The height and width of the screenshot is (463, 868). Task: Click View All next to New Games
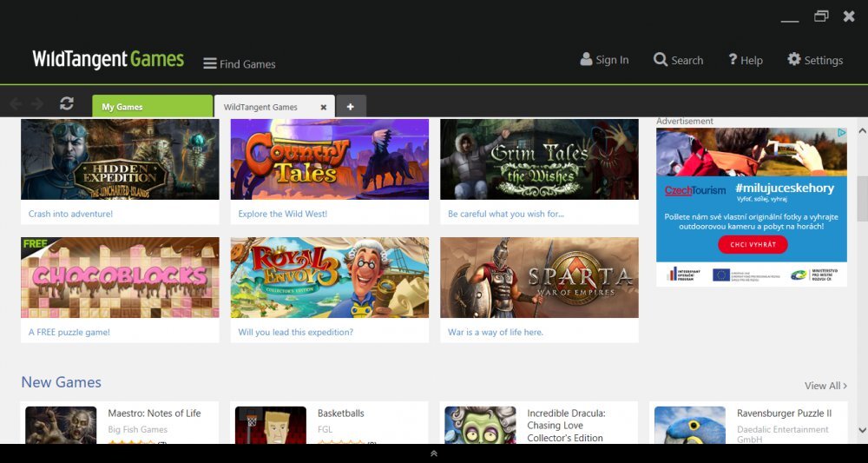coord(825,386)
